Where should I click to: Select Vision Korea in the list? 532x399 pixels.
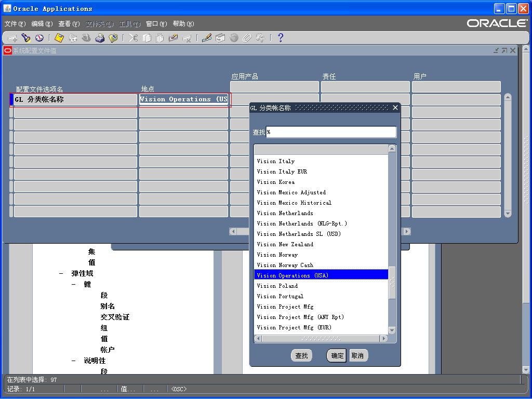pyautogui.click(x=321, y=182)
